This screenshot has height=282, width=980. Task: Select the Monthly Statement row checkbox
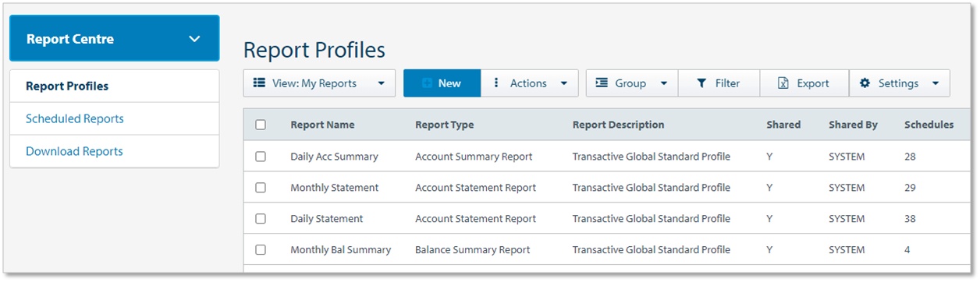pyautogui.click(x=261, y=188)
